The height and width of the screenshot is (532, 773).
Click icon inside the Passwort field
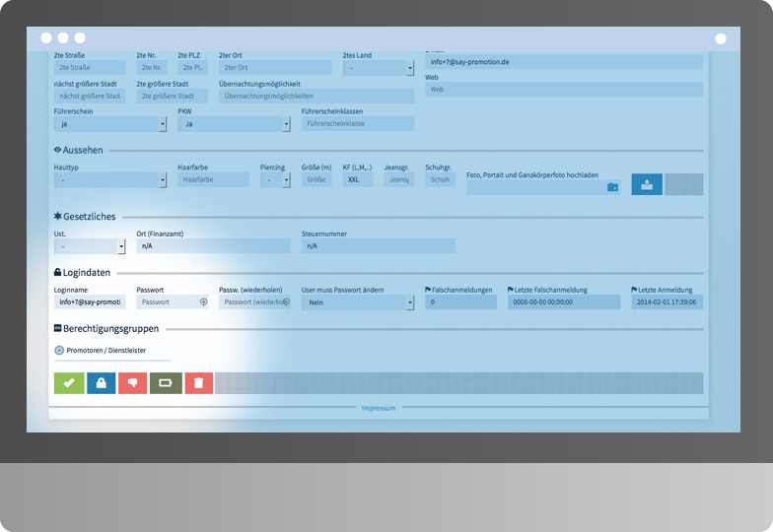203,302
